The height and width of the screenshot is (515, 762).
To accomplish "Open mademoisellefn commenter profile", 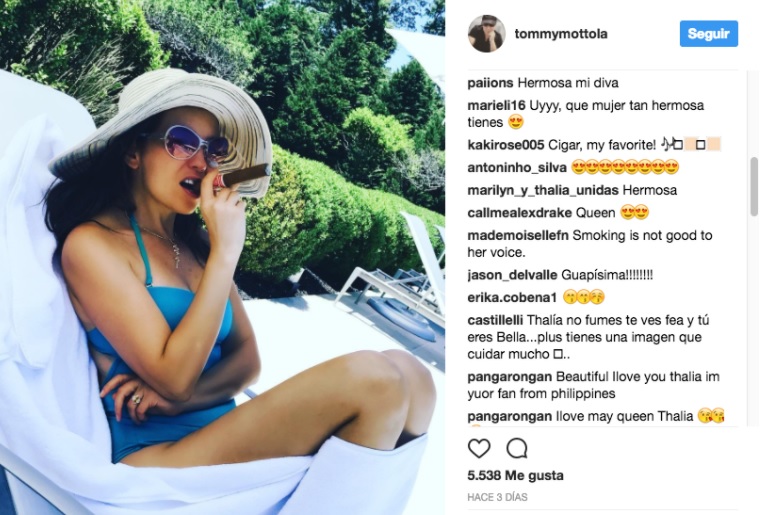I will 518,235.
